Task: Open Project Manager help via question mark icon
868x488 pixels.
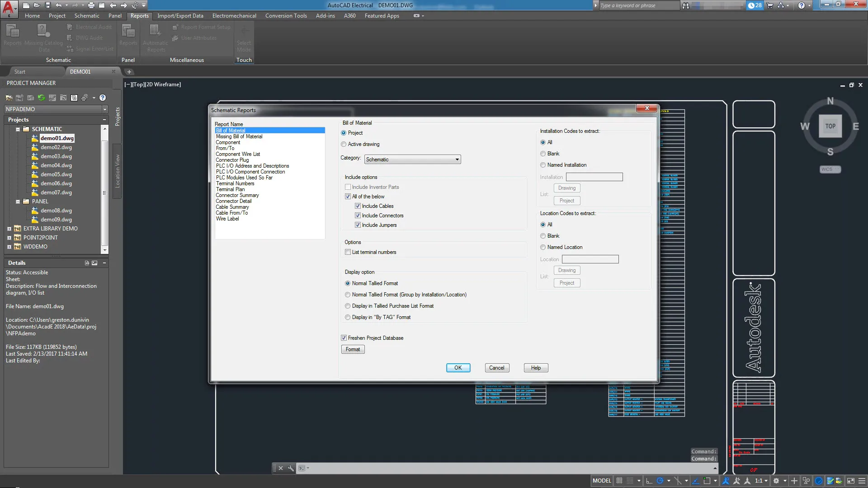Action: click(103, 98)
